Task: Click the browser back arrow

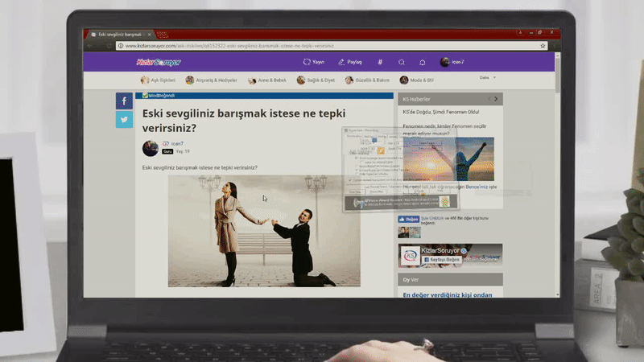Action: (x=89, y=46)
